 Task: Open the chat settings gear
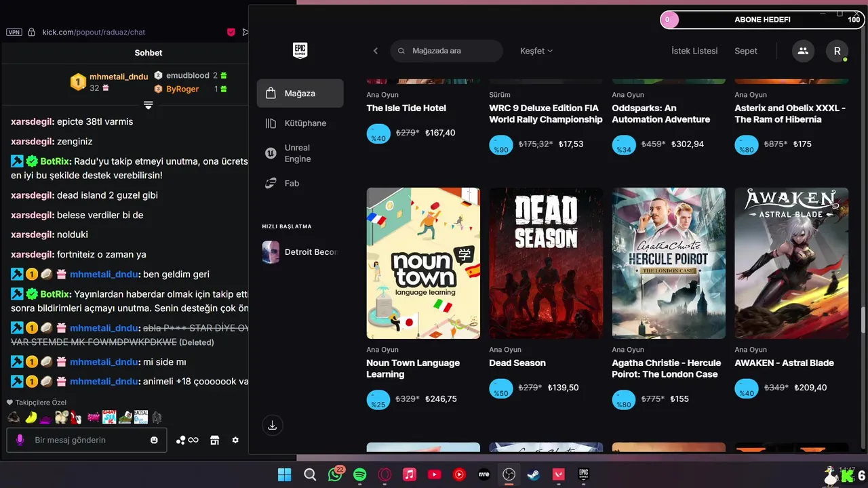pos(235,440)
